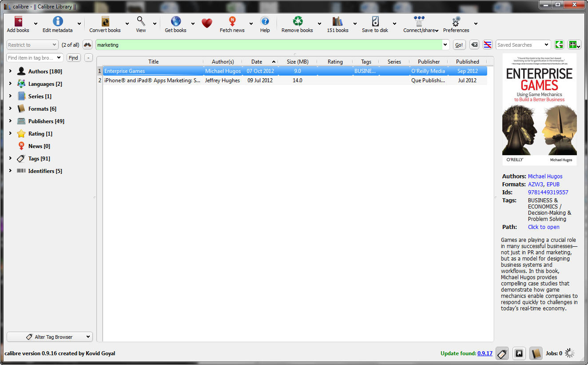Viewport: 588px width, 365px height.
Task: Click the Jobs spinner icon
Action: coord(570,353)
